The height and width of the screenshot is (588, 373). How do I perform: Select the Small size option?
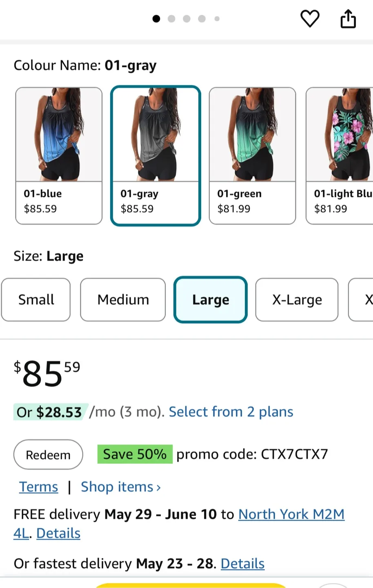[36, 299]
